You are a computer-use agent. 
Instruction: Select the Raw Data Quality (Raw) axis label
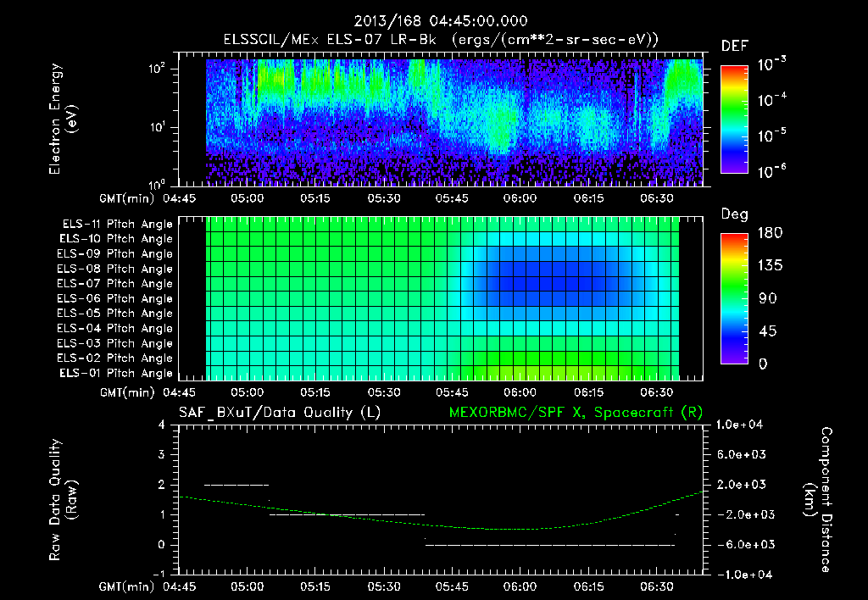(x=63, y=499)
